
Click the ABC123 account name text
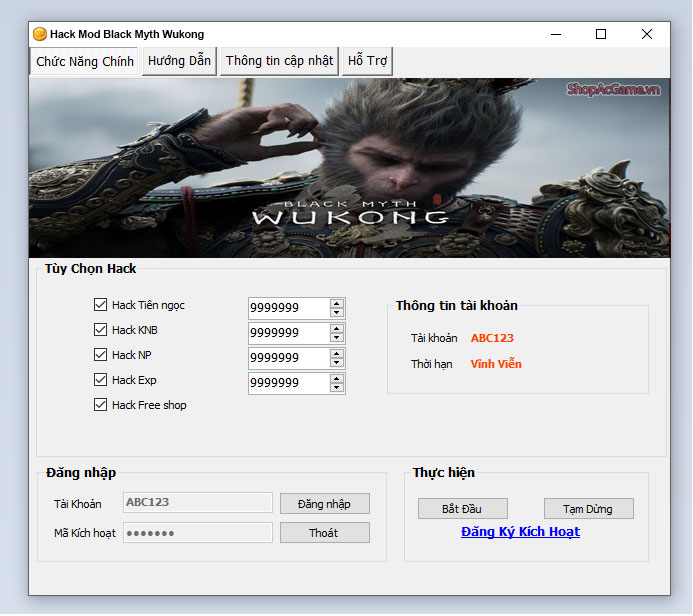pos(492,338)
